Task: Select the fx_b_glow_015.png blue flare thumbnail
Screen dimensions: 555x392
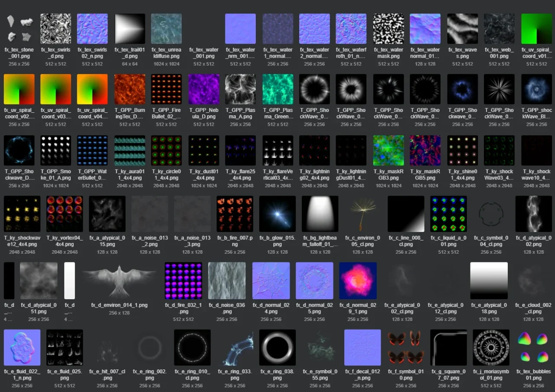Action: point(277,214)
